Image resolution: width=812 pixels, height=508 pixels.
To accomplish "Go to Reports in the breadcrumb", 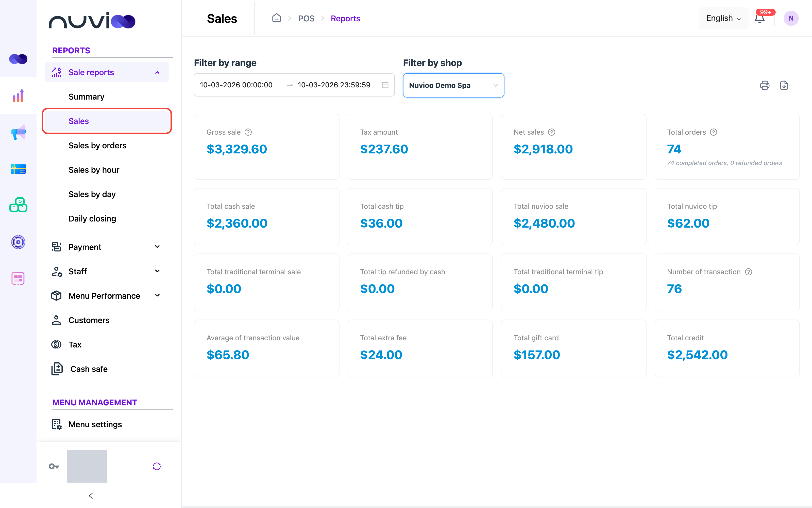I will (x=345, y=19).
